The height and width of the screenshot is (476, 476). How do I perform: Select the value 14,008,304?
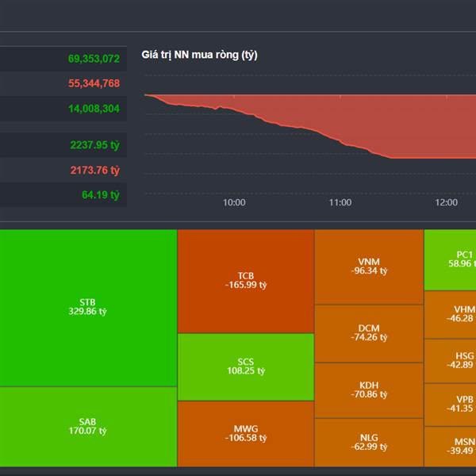point(94,109)
